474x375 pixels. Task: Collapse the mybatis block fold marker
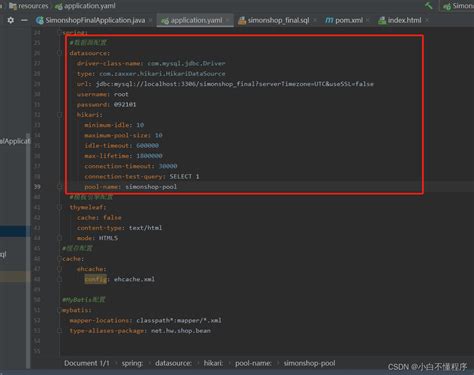[x=59, y=310]
